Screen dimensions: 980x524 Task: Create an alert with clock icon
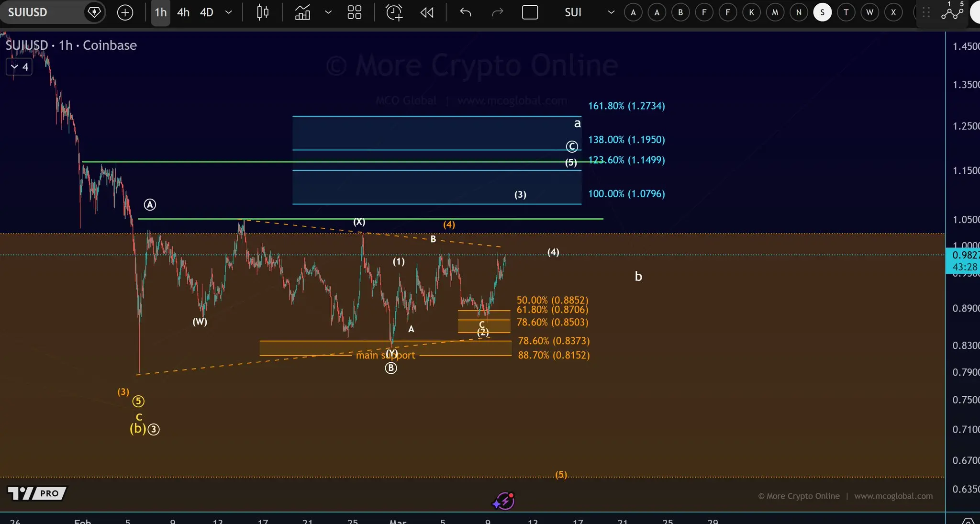click(394, 12)
